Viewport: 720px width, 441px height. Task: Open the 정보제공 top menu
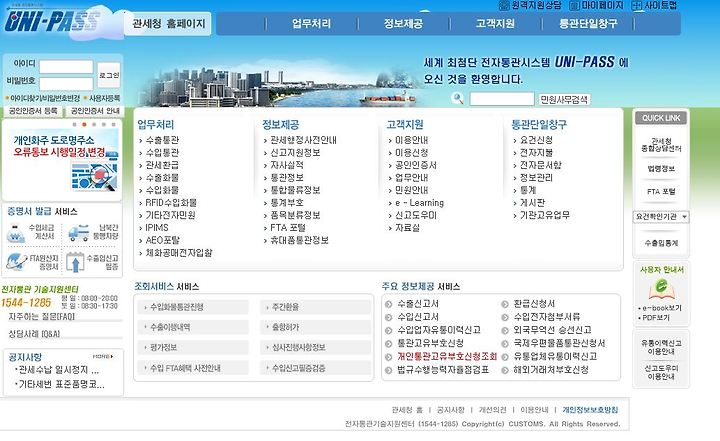(403, 23)
